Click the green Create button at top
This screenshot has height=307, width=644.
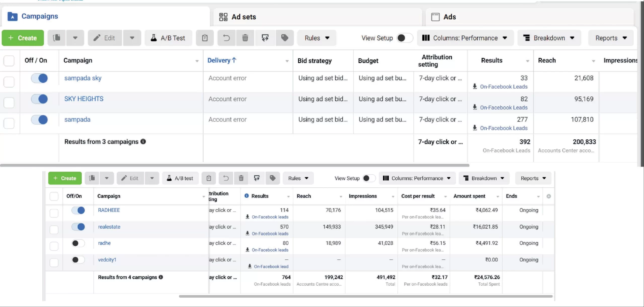coord(23,38)
